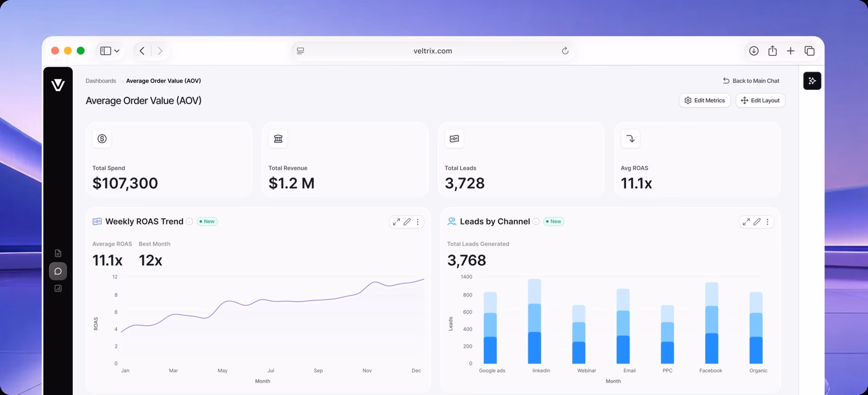
Task: Select the Total Leads 3,728 value
Action: point(465,183)
